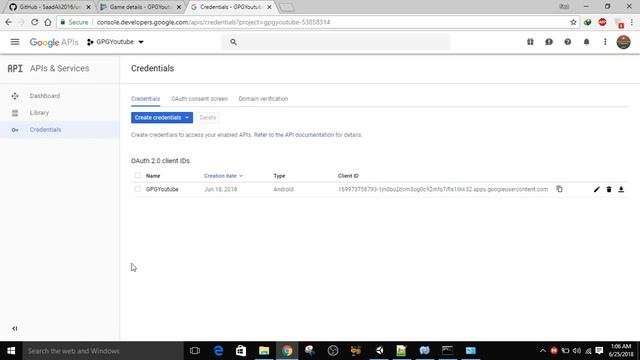Open File Explorer from taskbar
This screenshot has height=360, width=640.
(x=264, y=351)
